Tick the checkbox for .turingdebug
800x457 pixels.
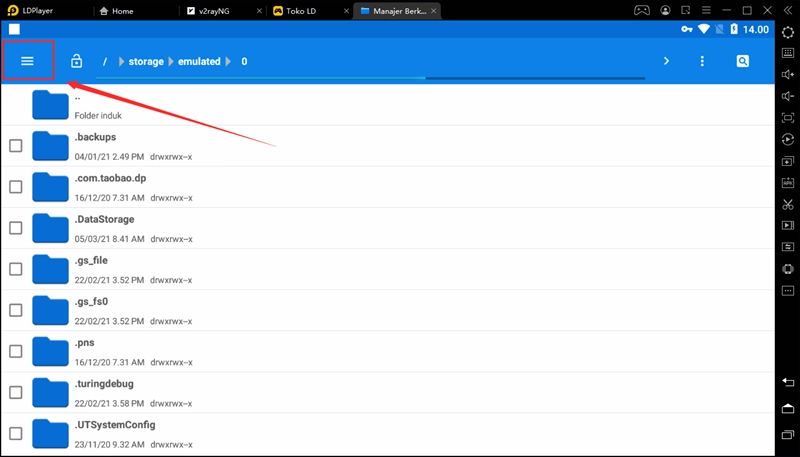point(16,392)
